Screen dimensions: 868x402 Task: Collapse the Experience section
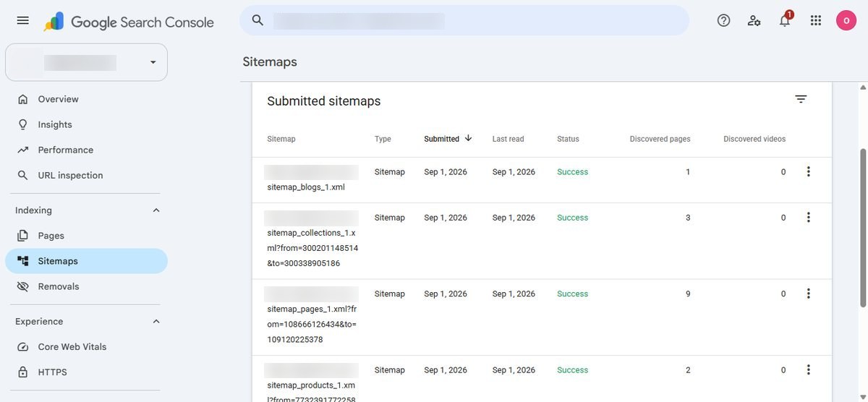(x=156, y=322)
